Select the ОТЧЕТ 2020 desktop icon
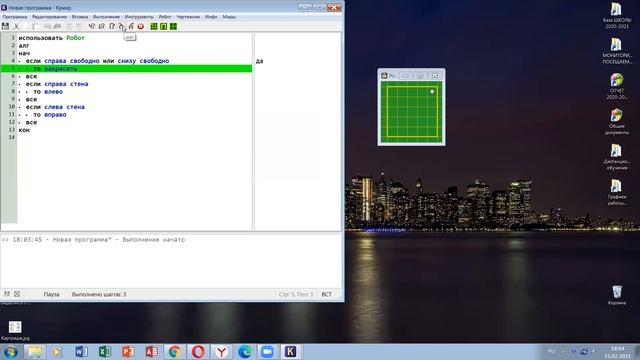Image resolution: width=640 pixels, height=360 pixels. 616,87
